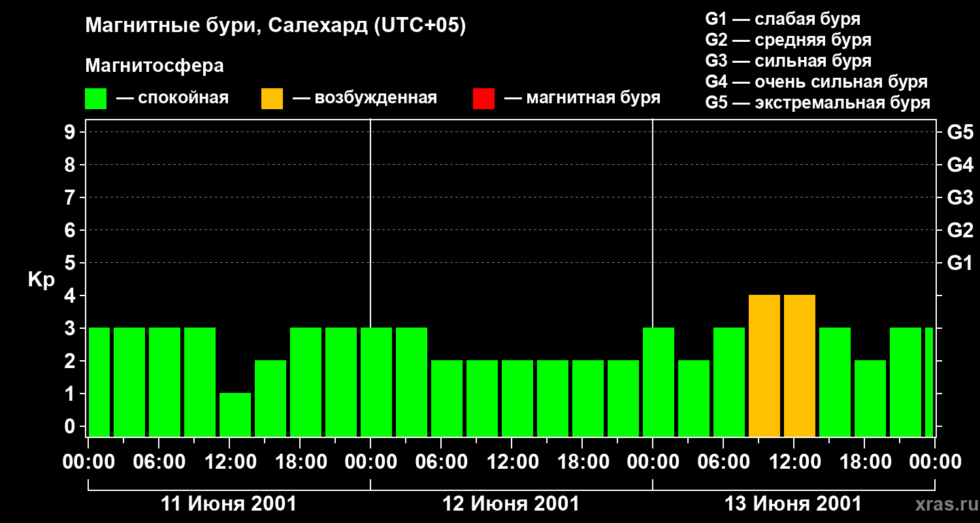
Task: Click the '— спокойная' legend label
Action: 172,99
